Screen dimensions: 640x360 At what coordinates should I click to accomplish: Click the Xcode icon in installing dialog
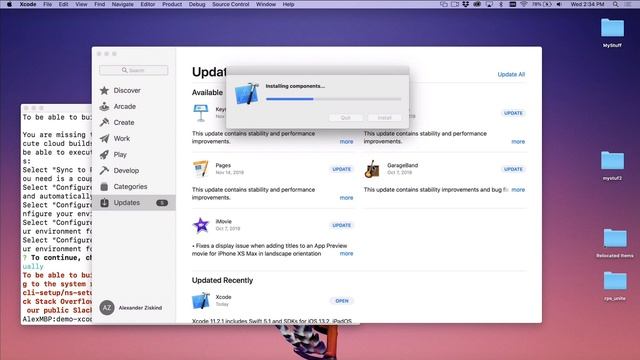pyautogui.click(x=247, y=93)
